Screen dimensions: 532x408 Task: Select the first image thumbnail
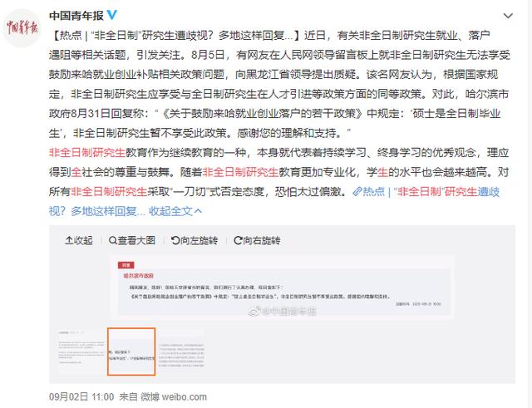[x=81, y=351]
